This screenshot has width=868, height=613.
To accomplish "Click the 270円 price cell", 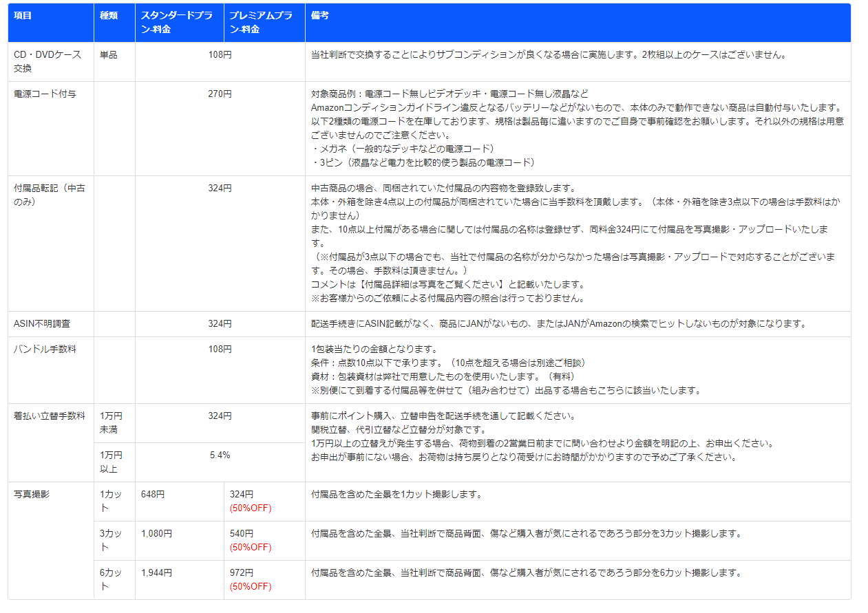I will pyautogui.click(x=220, y=94).
